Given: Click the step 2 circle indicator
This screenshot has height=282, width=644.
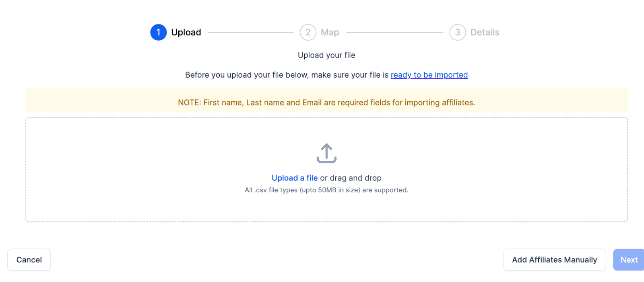Looking at the screenshot, I should pyautogui.click(x=308, y=32).
